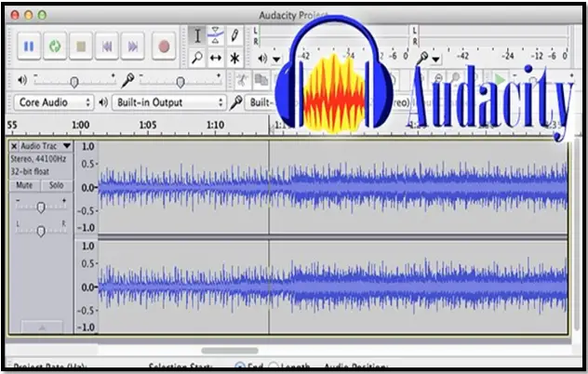The width and height of the screenshot is (588, 374).
Task: Mute the audio track
Action: pos(25,185)
